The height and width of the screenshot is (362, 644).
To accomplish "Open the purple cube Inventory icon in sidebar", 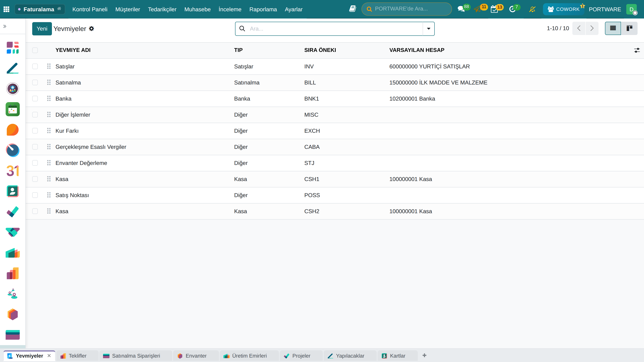I will point(13,314).
